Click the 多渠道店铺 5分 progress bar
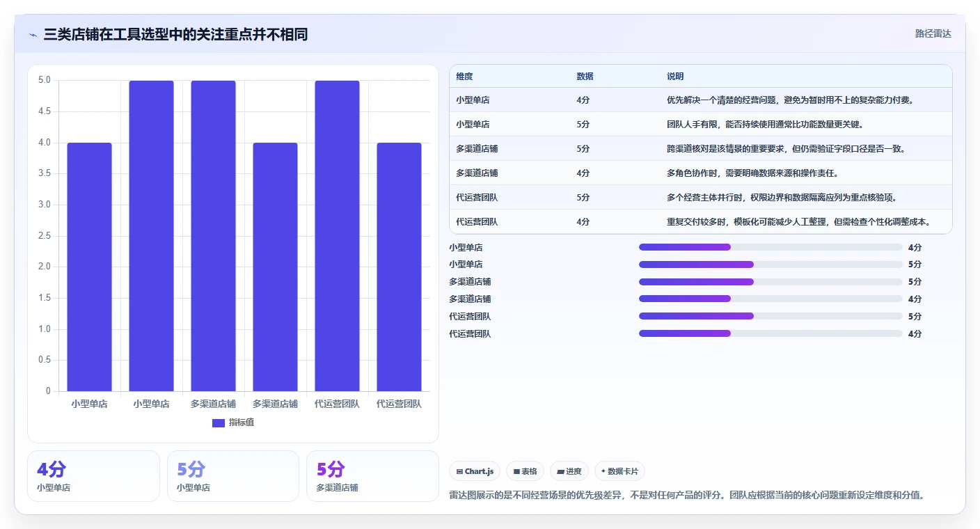 tap(770, 282)
